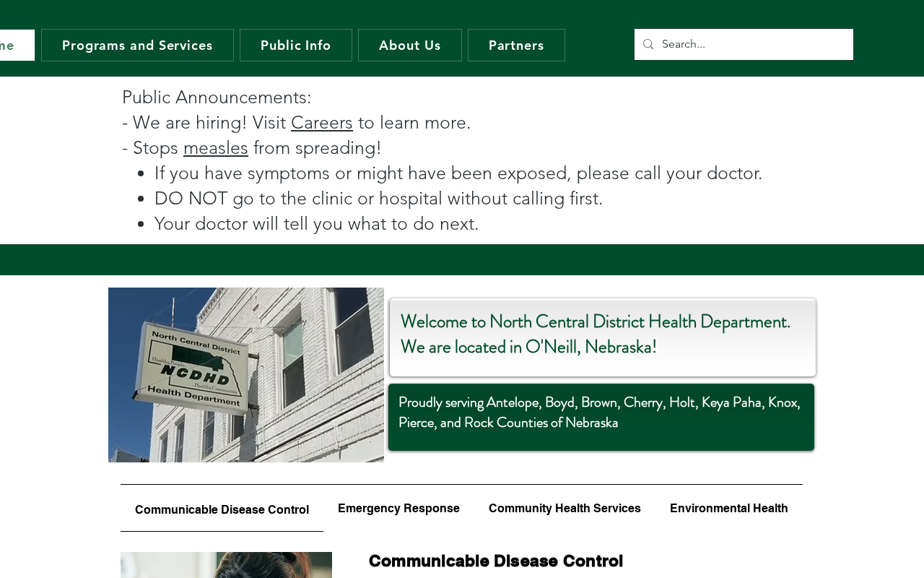Switch to the Environmental Health tab

tap(729, 509)
